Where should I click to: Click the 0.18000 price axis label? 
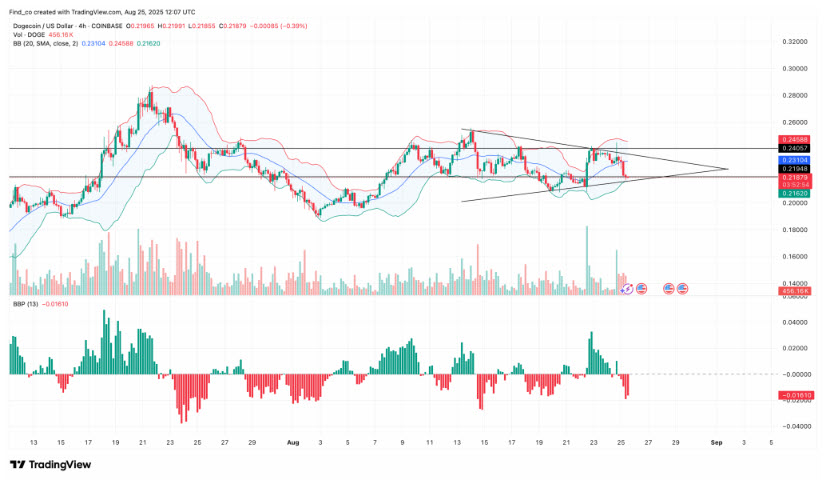click(x=795, y=230)
